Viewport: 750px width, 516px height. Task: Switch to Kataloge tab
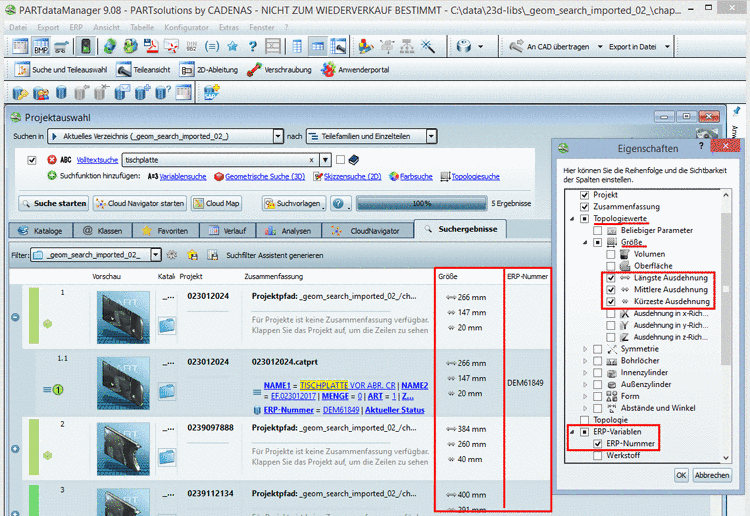coord(41,231)
